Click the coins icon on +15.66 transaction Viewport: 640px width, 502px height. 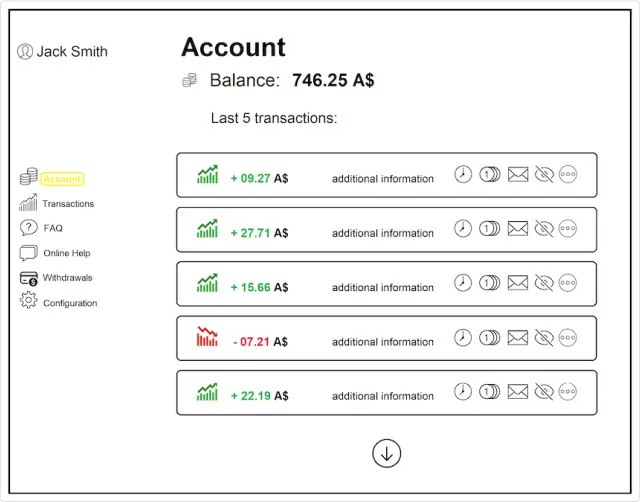pyautogui.click(x=489, y=283)
